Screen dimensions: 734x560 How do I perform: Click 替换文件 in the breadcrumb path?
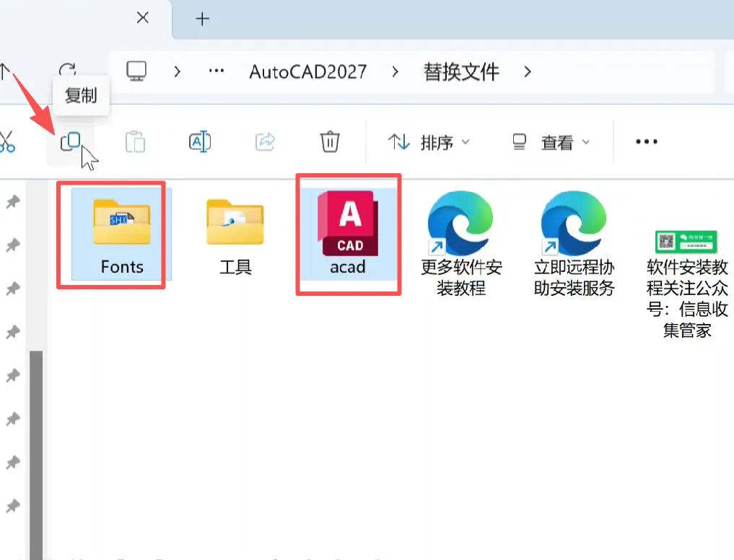(462, 71)
